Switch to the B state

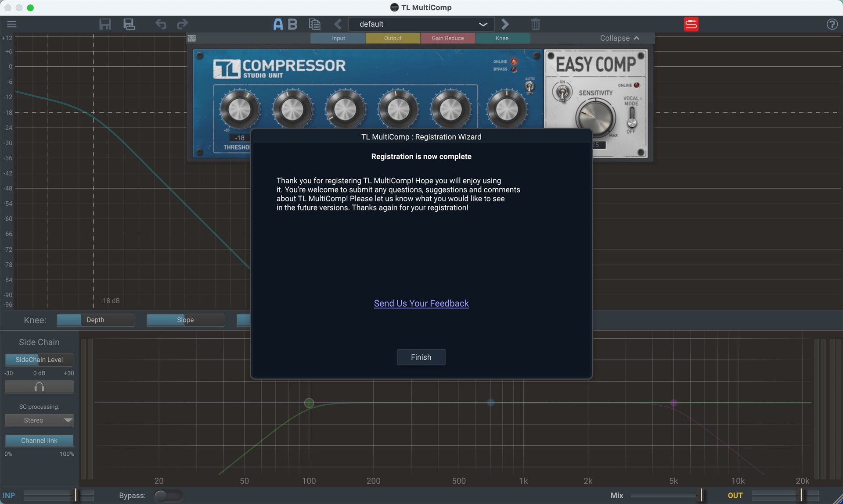292,24
